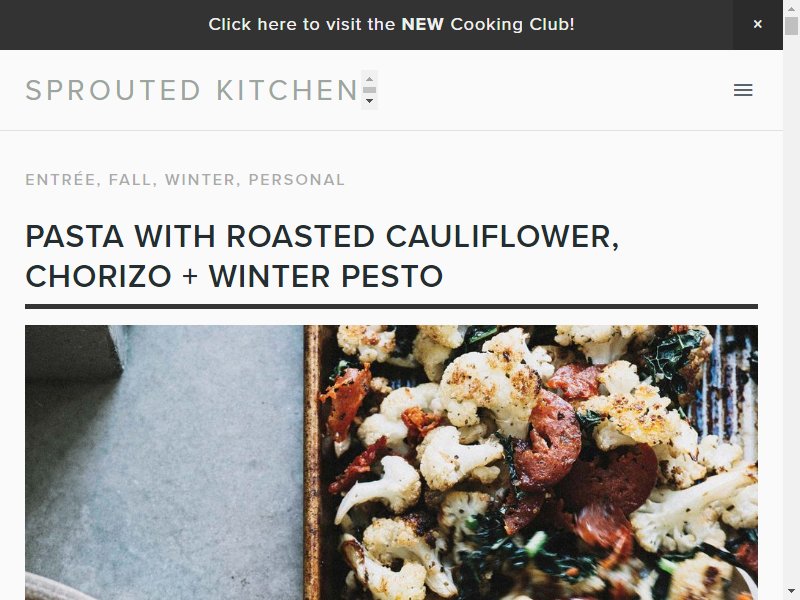Open the Entrée category

61,180
